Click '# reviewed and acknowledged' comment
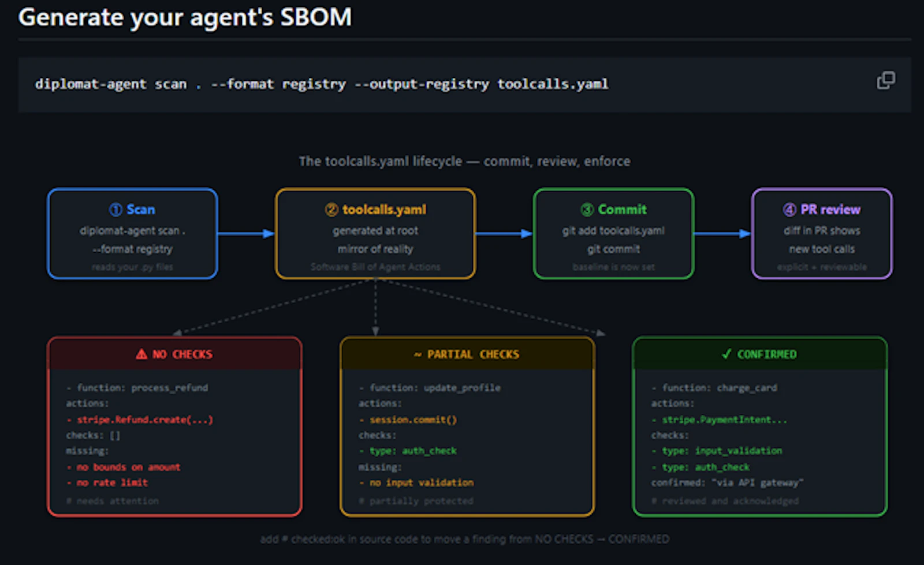Image resolution: width=924 pixels, height=565 pixels. [x=725, y=501]
